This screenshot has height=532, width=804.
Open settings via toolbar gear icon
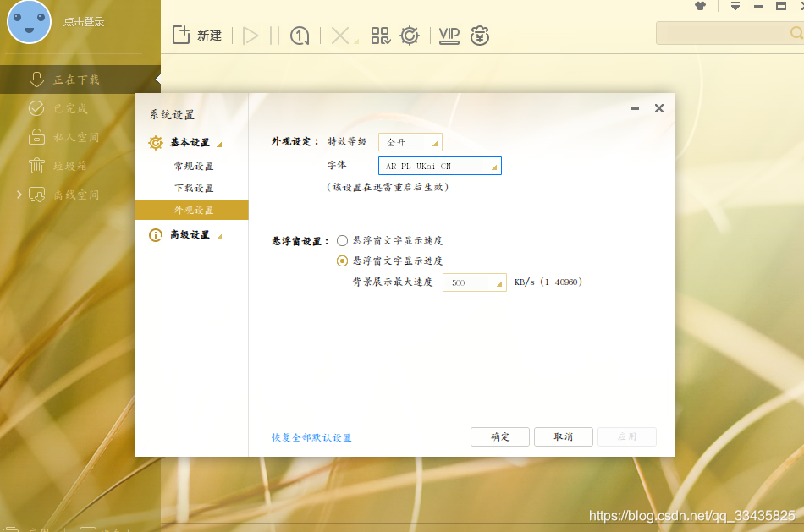pyautogui.click(x=409, y=36)
